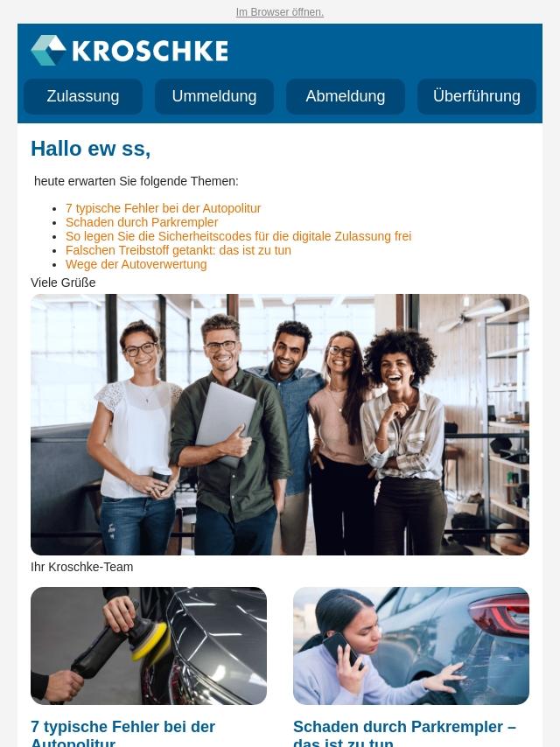Click the Autopolitur article headline below the image
This screenshot has height=747, width=560.
123,734
